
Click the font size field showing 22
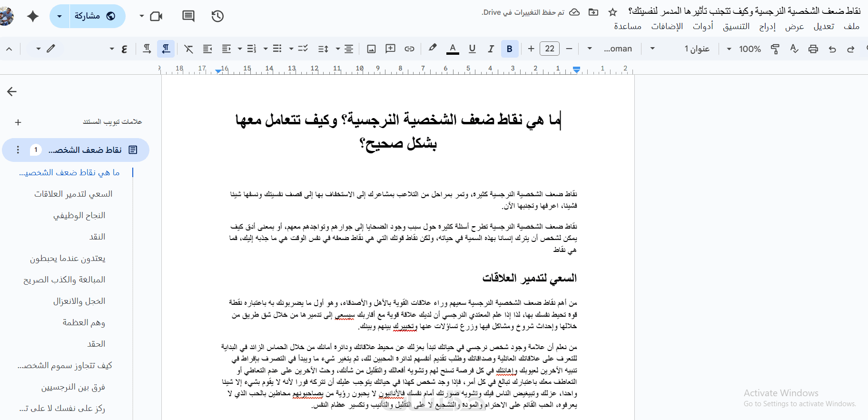click(550, 49)
